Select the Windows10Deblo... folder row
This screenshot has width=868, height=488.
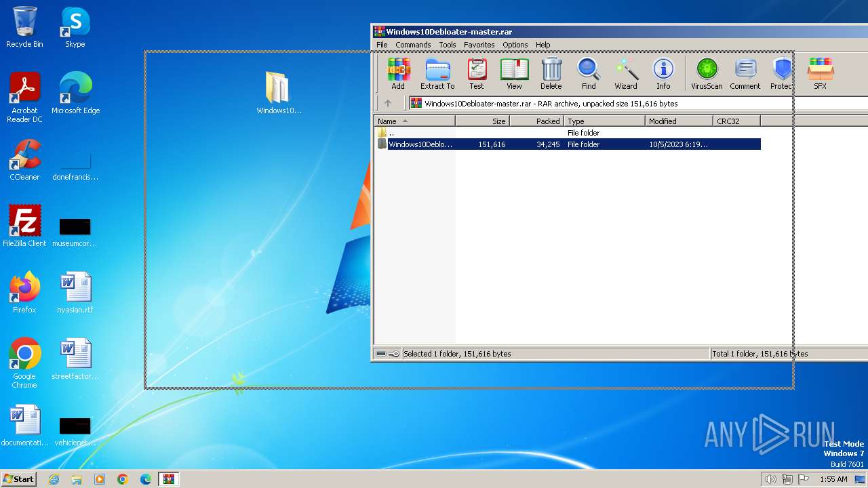point(568,144)
